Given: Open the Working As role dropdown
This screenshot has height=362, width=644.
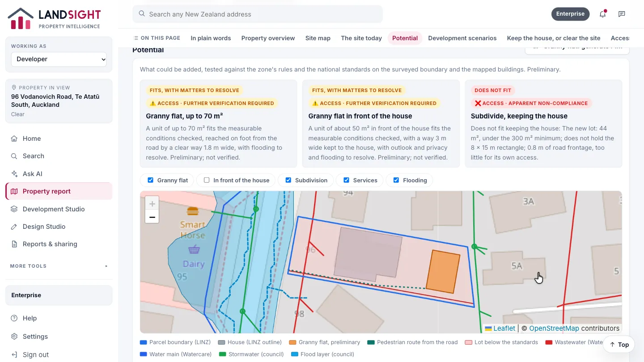Looking at the screenshot, I should point(59,59).
